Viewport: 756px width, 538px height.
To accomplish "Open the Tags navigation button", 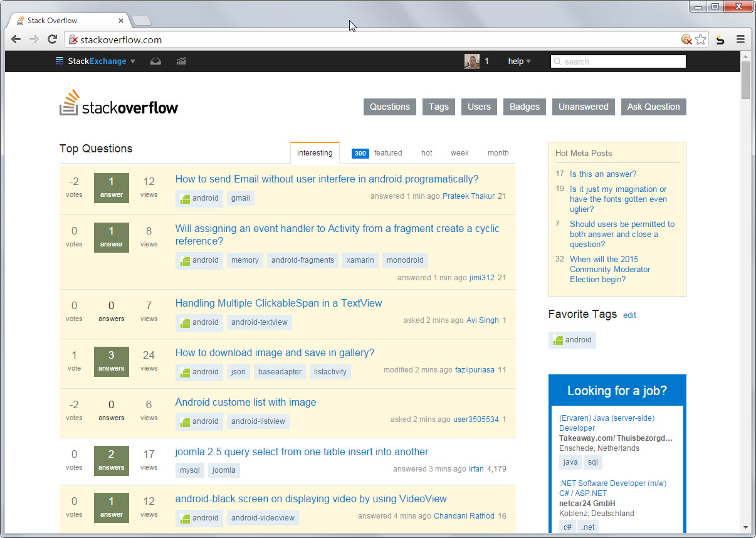I will pyautogui.click(x=439, y=107).
